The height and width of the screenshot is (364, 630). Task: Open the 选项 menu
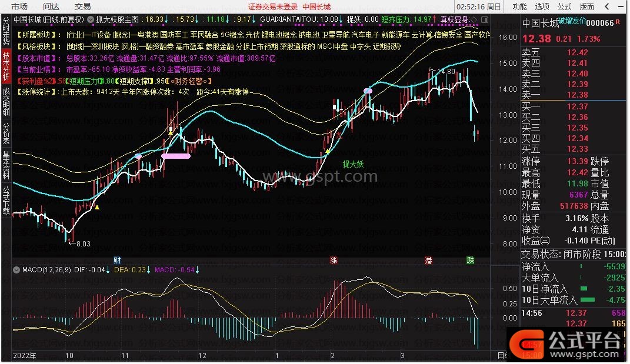(542, 6)
